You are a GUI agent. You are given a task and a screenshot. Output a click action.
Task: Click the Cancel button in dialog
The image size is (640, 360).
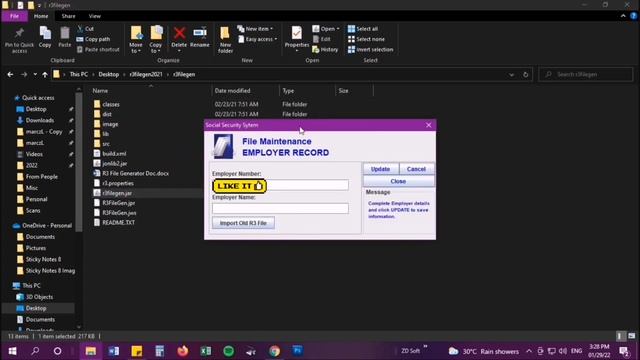(x=416, y=169)
